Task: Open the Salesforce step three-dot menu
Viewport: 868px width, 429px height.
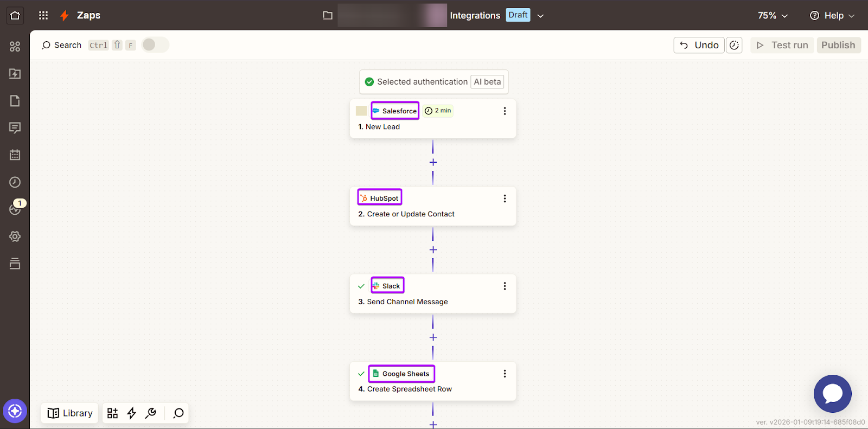Action: pyautogui.click(x=505, y=111)
